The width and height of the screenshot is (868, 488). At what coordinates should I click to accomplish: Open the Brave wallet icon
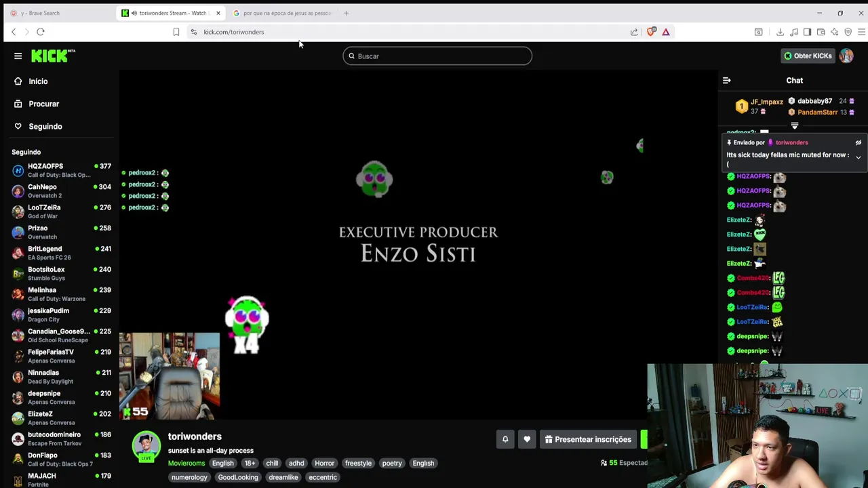point(821,32)
